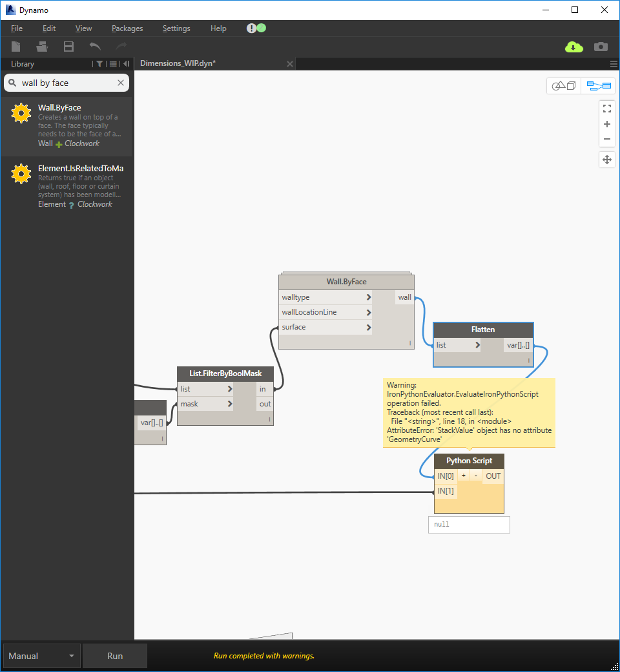620x672 pixels.
Task: Collapse the Library panel with arrow icon
Action: tap(127, 63)
